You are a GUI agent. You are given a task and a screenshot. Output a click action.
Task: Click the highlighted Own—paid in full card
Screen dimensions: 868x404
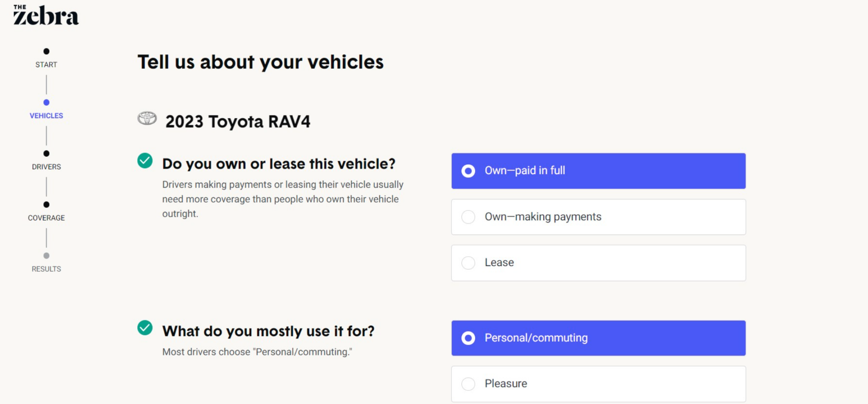pyautogui.click(x=598, y=170)
